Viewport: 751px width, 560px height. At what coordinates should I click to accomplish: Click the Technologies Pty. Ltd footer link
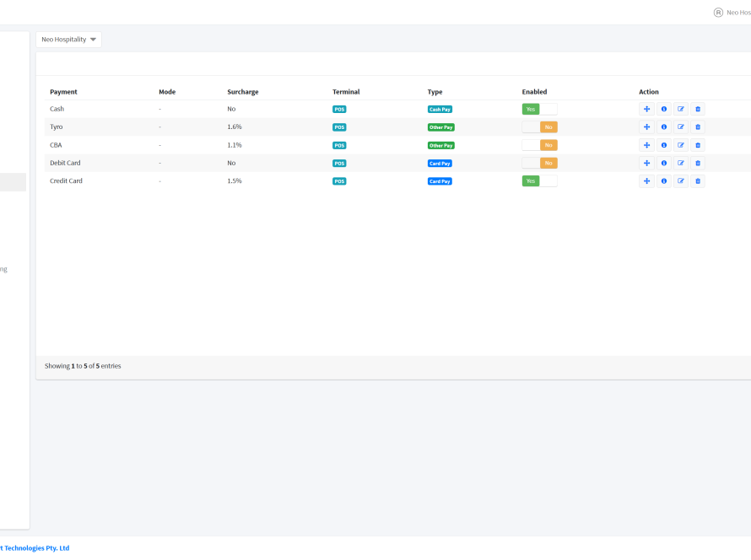(35, 548)
